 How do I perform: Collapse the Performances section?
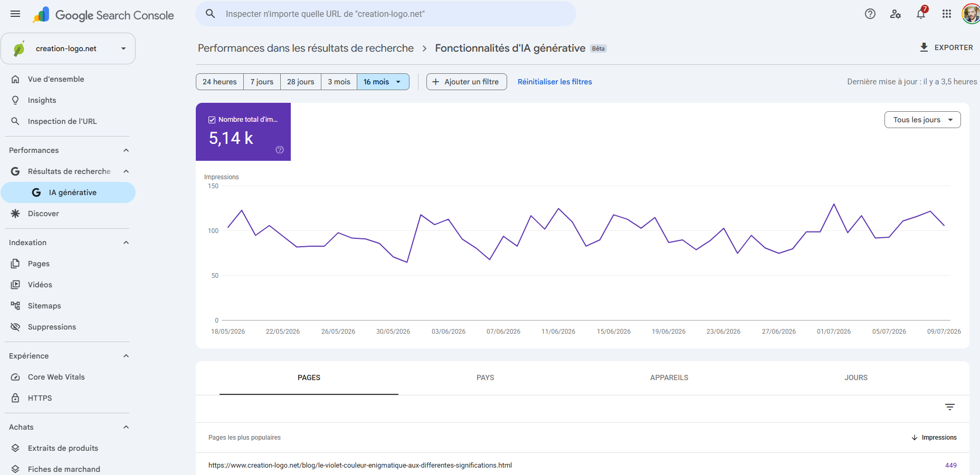click(126, 150)
